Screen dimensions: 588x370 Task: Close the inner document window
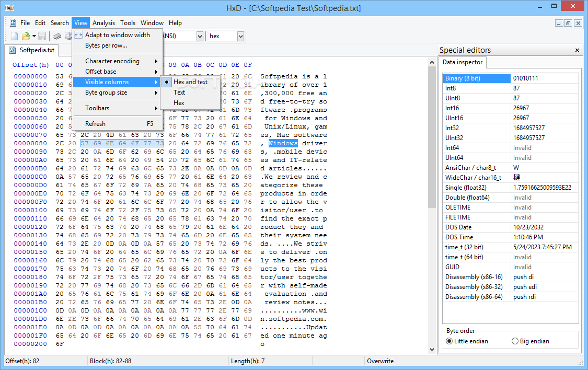(x=578, y=23)
